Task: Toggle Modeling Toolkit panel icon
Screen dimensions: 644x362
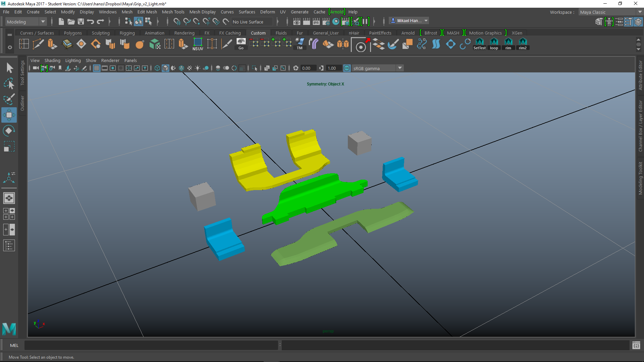Action: [x=599, y=22]
